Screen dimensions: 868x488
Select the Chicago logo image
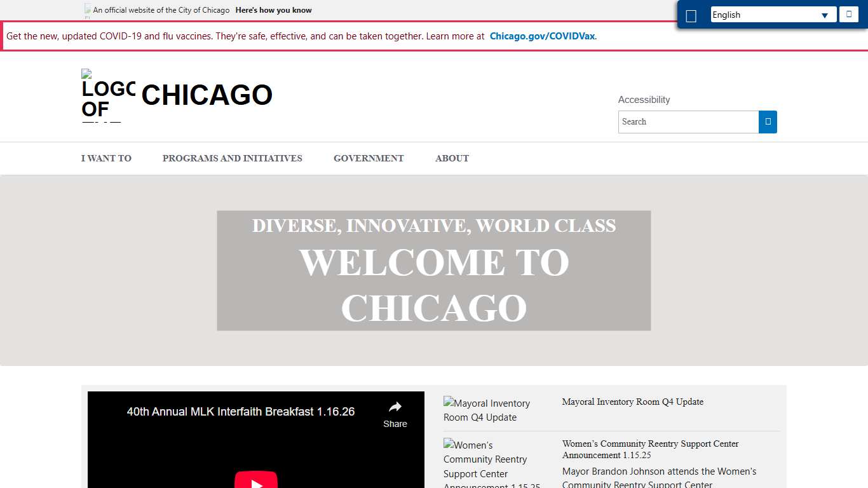pos(107,95)
